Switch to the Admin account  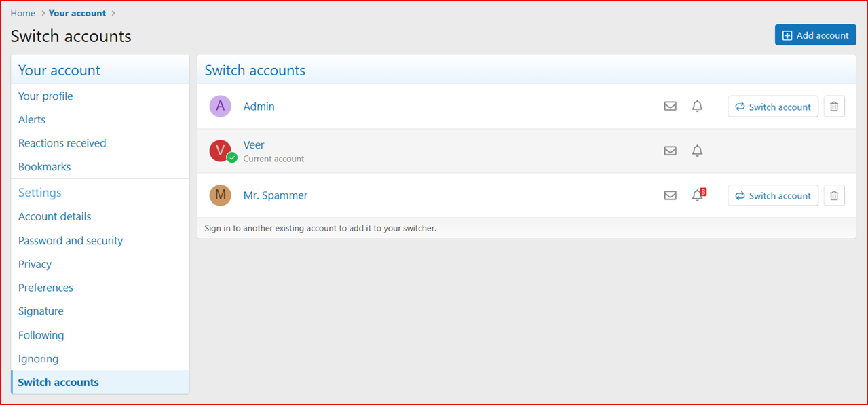(x=773, y=107)
